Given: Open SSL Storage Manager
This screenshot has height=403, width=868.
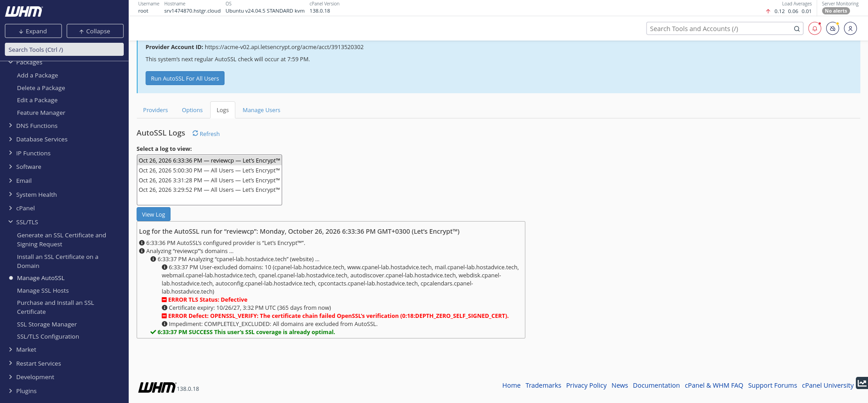Looking at the screenshot, I should coord(47,324).
